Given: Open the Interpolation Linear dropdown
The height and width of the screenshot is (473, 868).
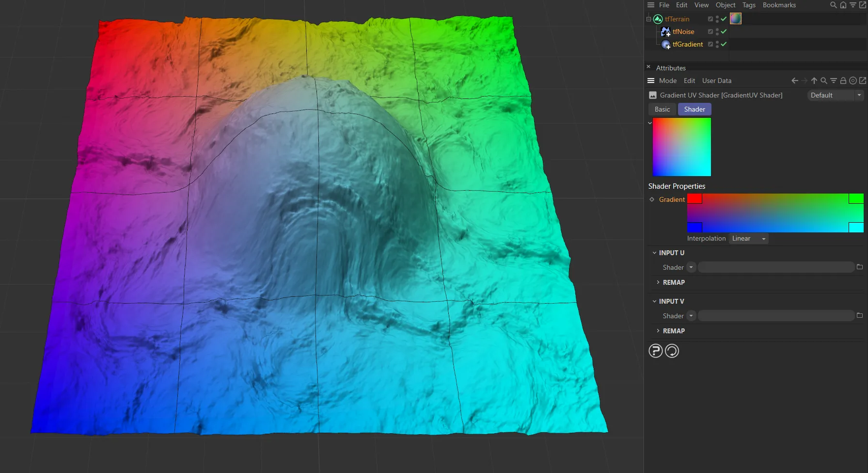Looking at the screenshot, I should click(748, 239).
